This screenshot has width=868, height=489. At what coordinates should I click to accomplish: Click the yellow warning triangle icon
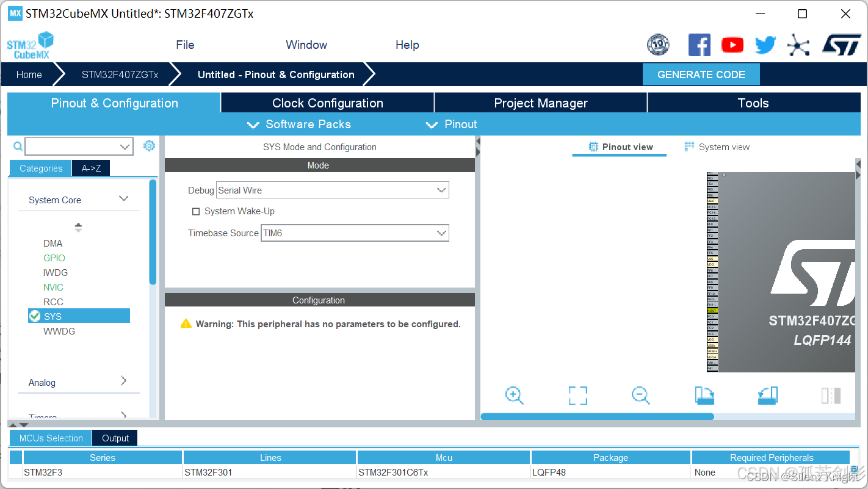tap(186, 324)
